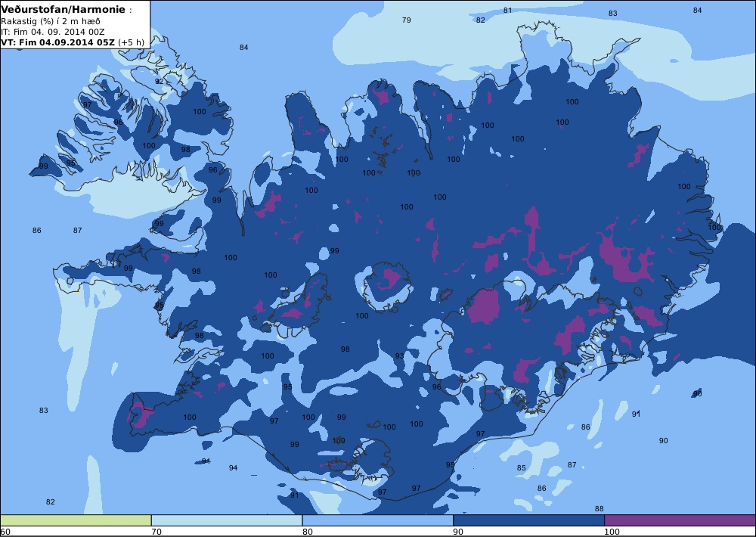Image resolution: width=756 pixels, height=537 pixels.
Task: Click the 'Veðurstofan/Harmonie' title text
Action: point(64,9)
